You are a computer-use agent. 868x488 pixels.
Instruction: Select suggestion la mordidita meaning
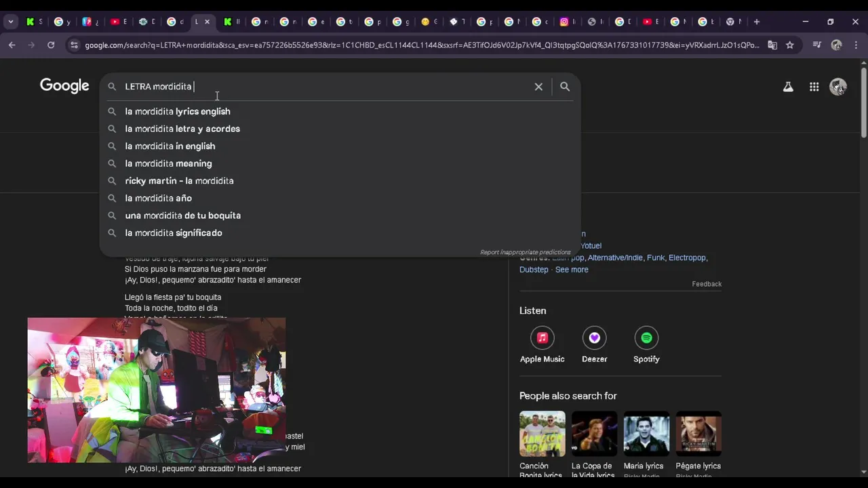339,163
